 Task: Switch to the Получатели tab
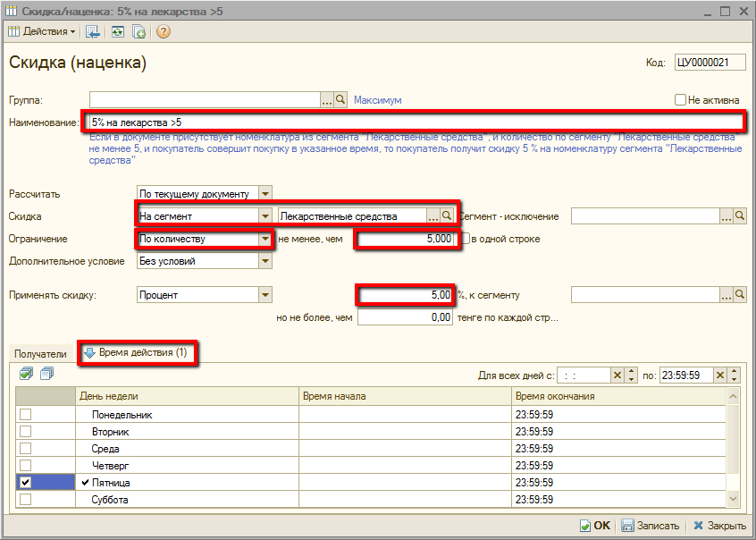pos(41,354)
